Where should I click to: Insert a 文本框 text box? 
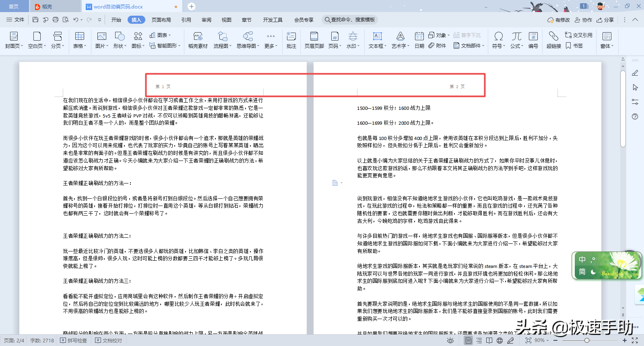pos(378,40)
